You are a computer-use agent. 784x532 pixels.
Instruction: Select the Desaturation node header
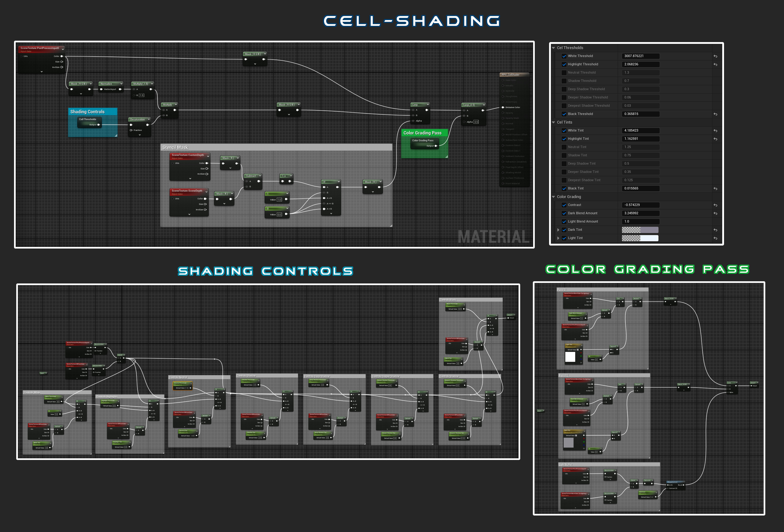[x=138, y=119]
